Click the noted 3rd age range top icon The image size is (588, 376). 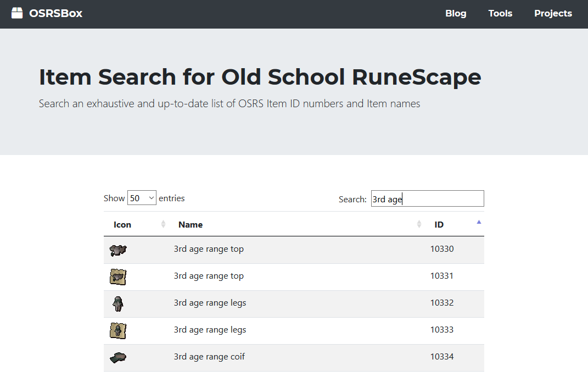(117, 277)
